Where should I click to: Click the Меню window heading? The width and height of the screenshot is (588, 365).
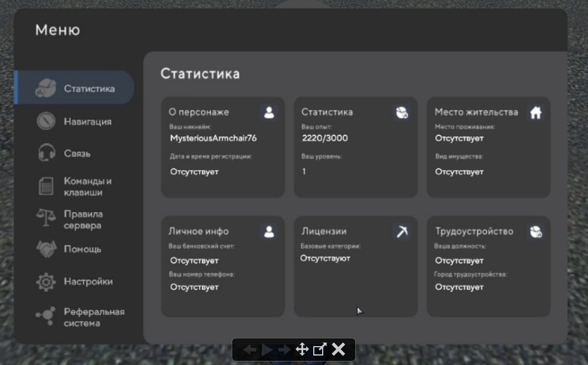(58, 30)
